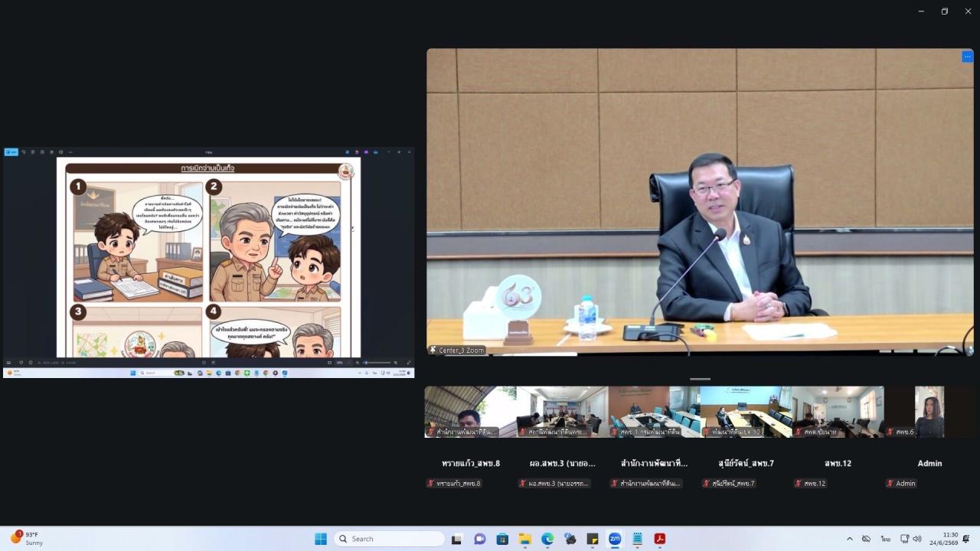The height and width of the screenshot is (551, 980).
Task: Open the volume control in system tray
Action: [x=917, y=539]
